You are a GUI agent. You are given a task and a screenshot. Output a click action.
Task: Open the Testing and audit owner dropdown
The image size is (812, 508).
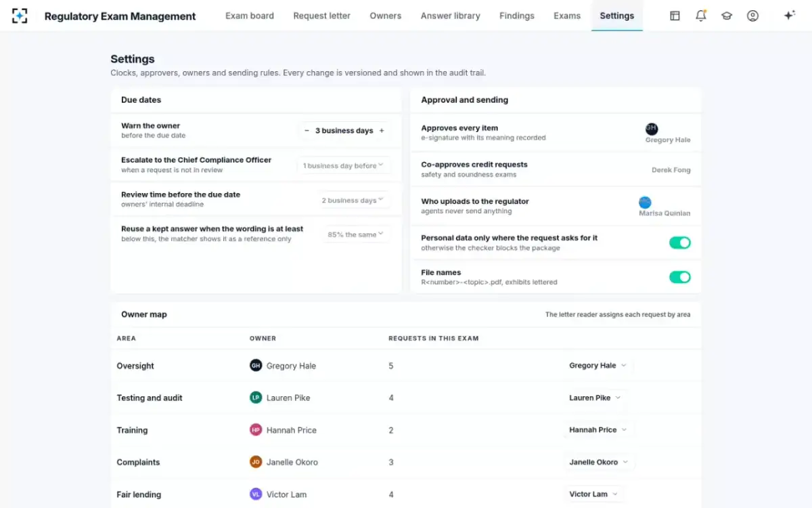coord(595,398)
